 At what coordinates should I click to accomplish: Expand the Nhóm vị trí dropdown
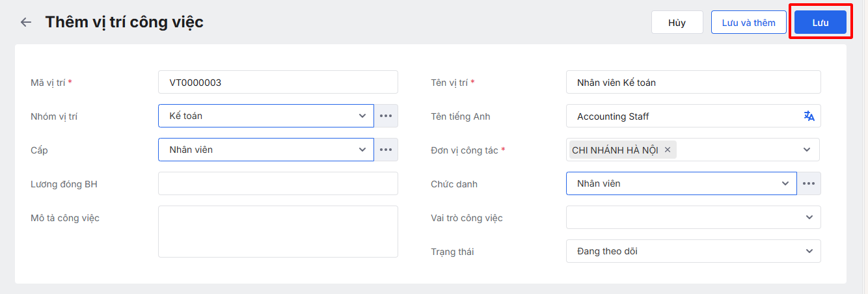coord(362,116)
